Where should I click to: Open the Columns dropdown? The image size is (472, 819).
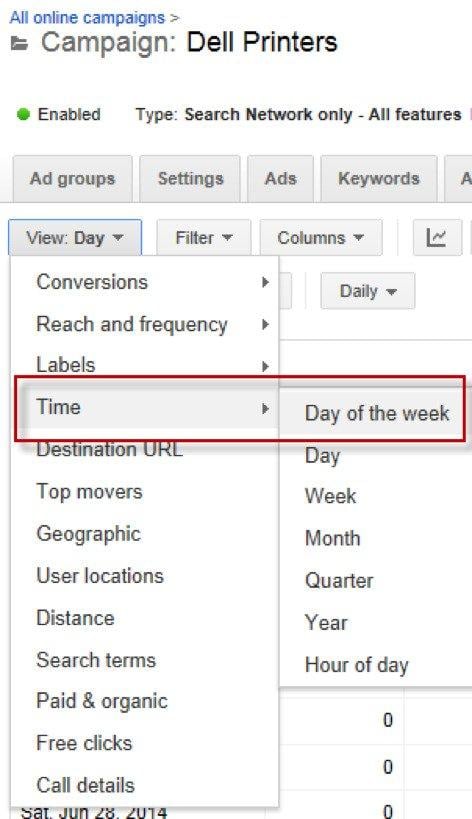click(321, 238)
